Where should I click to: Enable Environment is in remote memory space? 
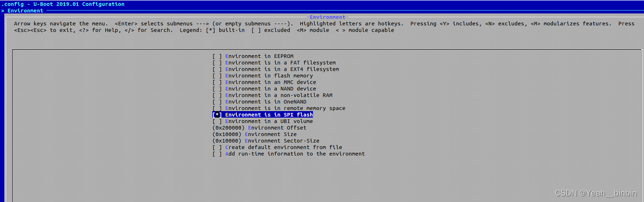[279, 108]
